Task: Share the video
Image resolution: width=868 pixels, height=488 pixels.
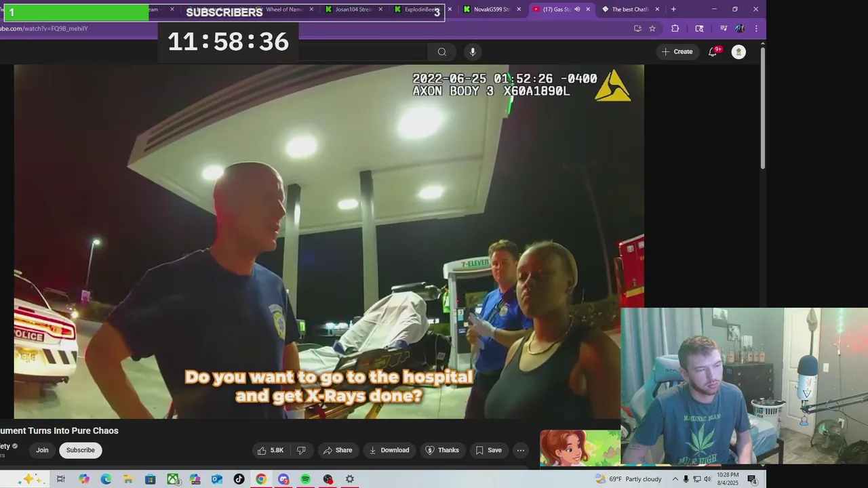Action: (x=338, y=450)
